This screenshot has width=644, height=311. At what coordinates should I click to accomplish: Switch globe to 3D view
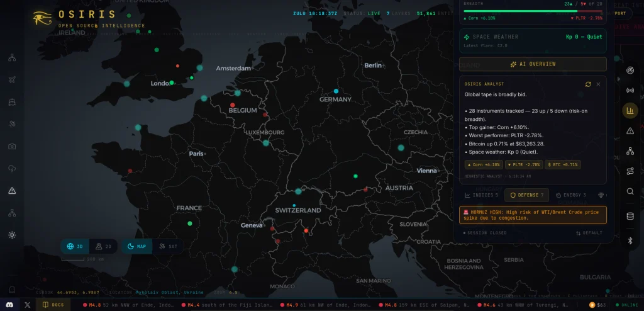point(75,246)
